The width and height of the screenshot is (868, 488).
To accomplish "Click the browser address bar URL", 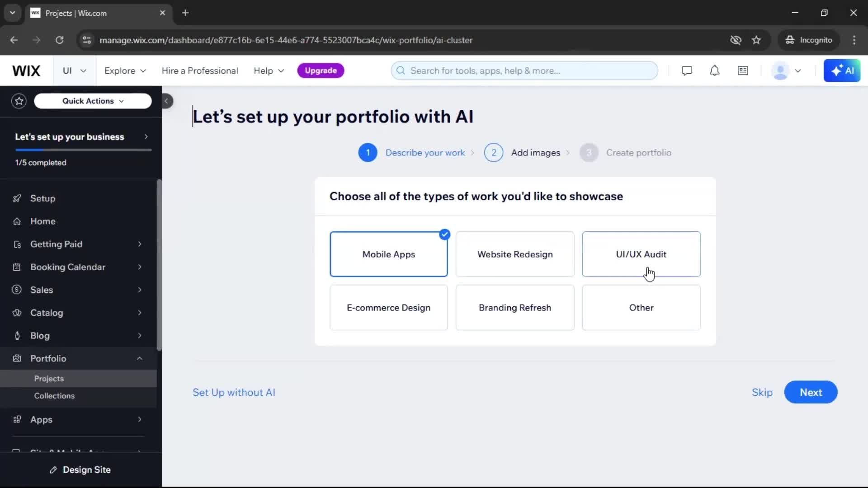I will pyautogui.click(x=286, y=40).
